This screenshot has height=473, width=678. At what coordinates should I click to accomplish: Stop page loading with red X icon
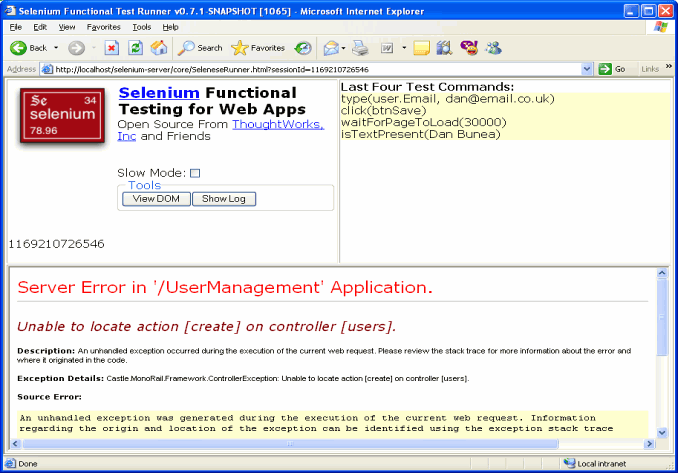click(x=112, y=48)
